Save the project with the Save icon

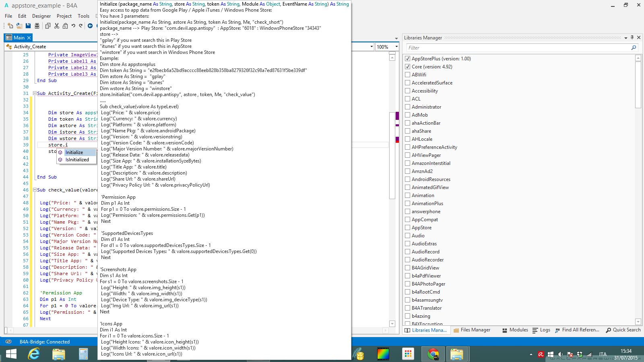28,25
